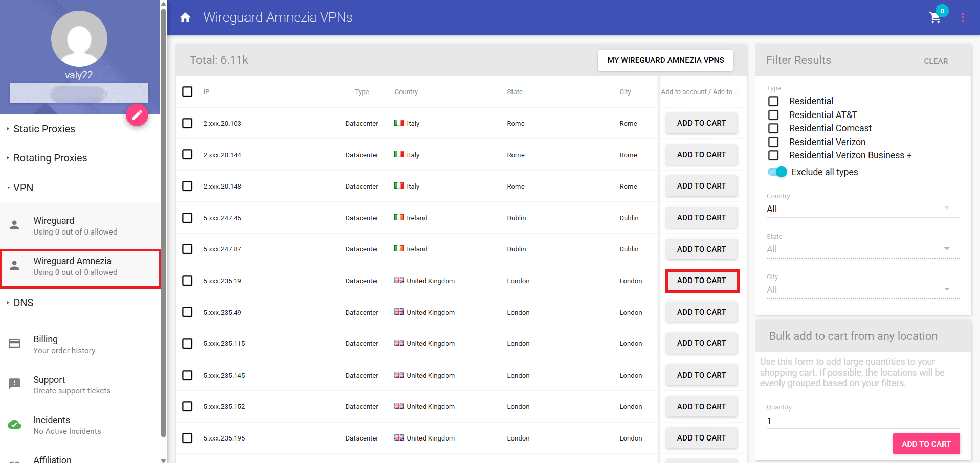Click the Support chat icon

[14, 384]
